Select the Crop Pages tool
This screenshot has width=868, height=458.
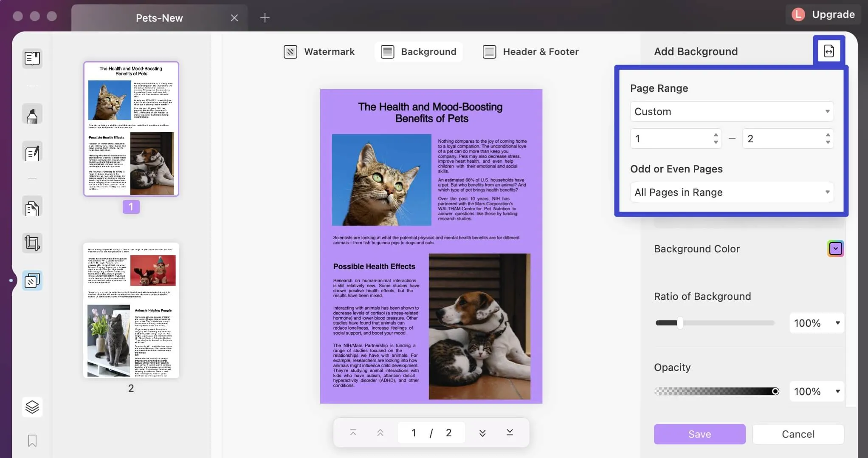tap(32, 243)
